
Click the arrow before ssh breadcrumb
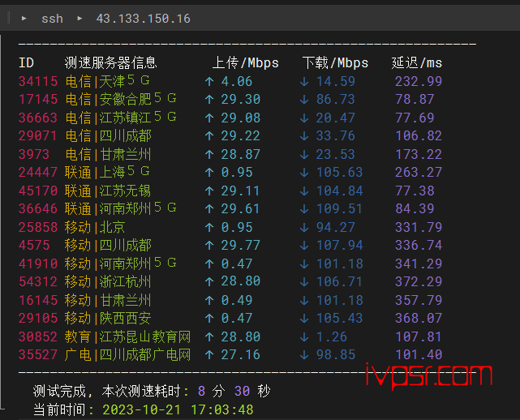24,18
